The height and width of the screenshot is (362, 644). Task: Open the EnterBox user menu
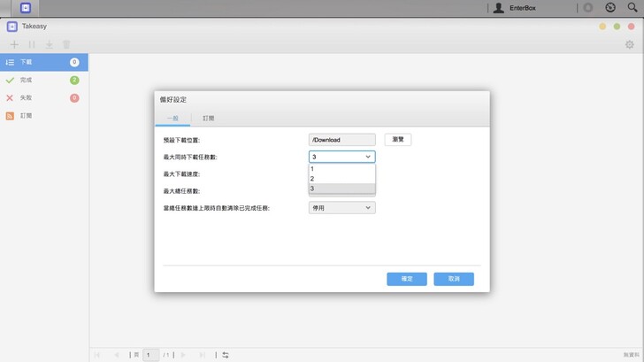point(515,8)
